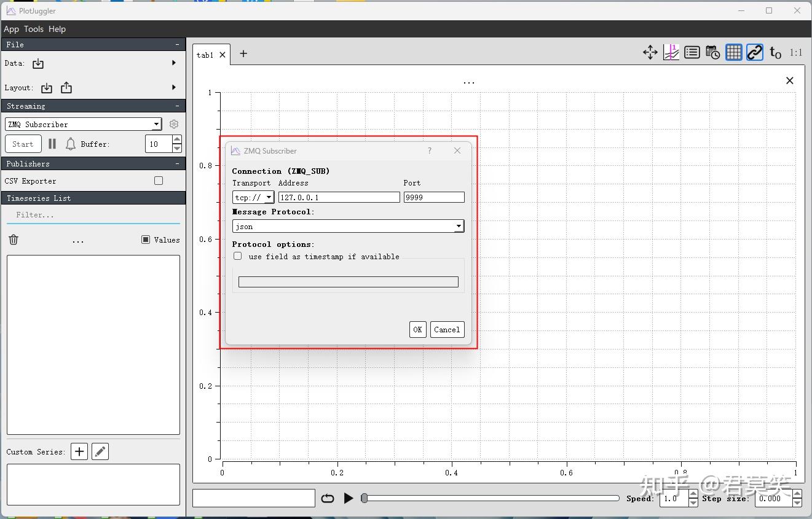Click the Buffer value field
Image resolution: width=812 pixels, height=519 pixels.
[159, 144]
